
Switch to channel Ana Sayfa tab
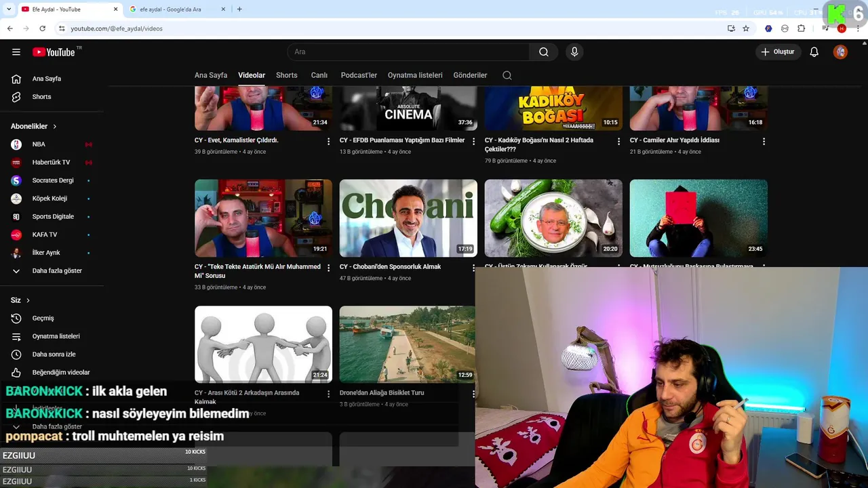tap(211, 75)
